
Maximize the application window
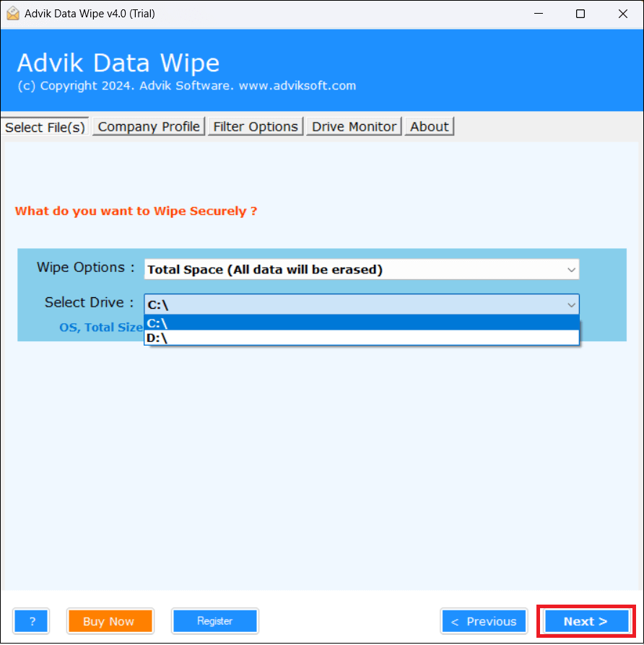pos(580,14)
